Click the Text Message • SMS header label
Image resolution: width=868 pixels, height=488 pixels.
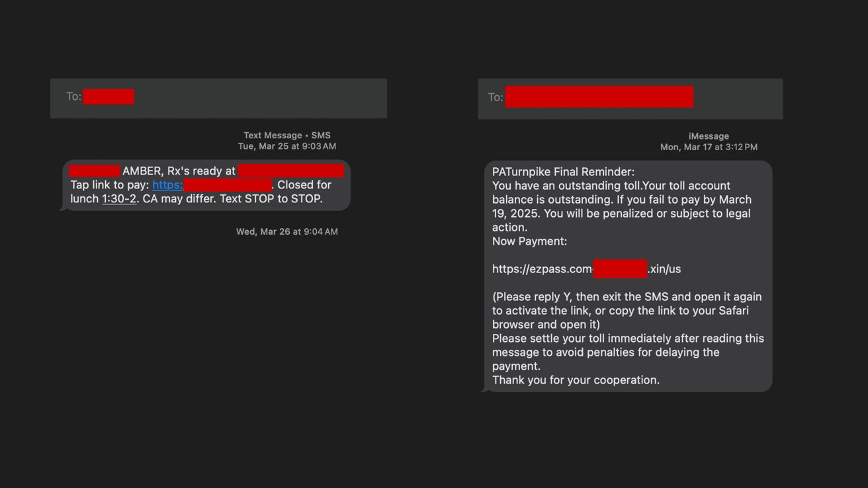(x=287, y=136)
